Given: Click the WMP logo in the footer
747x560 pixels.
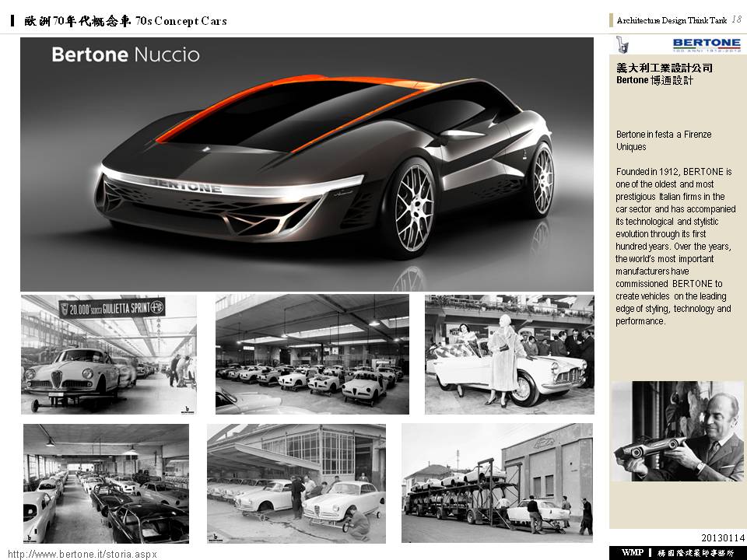Looking at the screenshot, I should click(x=631, y=552).
